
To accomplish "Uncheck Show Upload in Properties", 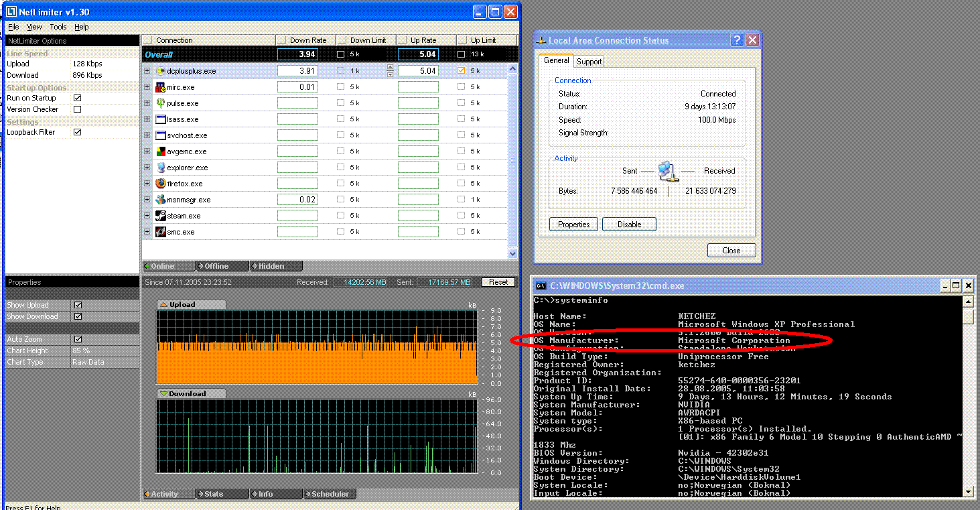I will click(x=78, y=305).
